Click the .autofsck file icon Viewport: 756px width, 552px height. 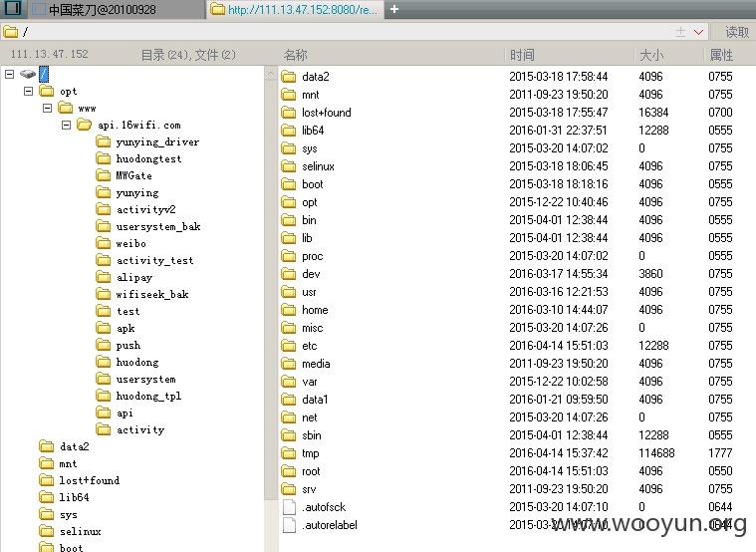(289, 507)
